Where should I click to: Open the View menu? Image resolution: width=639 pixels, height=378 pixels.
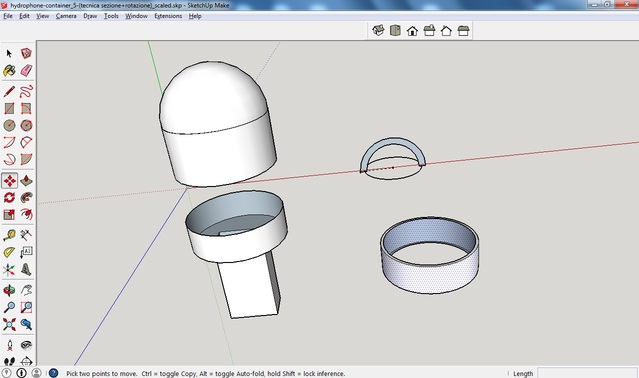click(x=42, y=16)
